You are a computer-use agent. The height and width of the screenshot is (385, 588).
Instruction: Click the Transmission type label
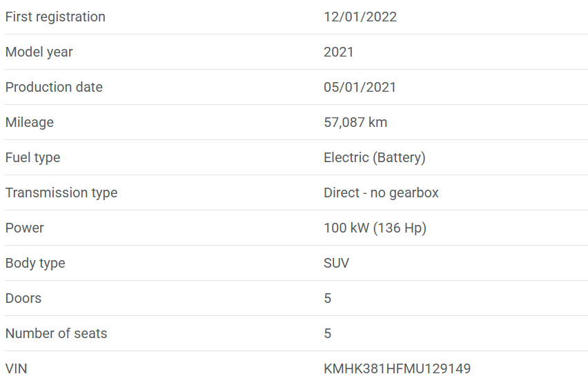61,192
